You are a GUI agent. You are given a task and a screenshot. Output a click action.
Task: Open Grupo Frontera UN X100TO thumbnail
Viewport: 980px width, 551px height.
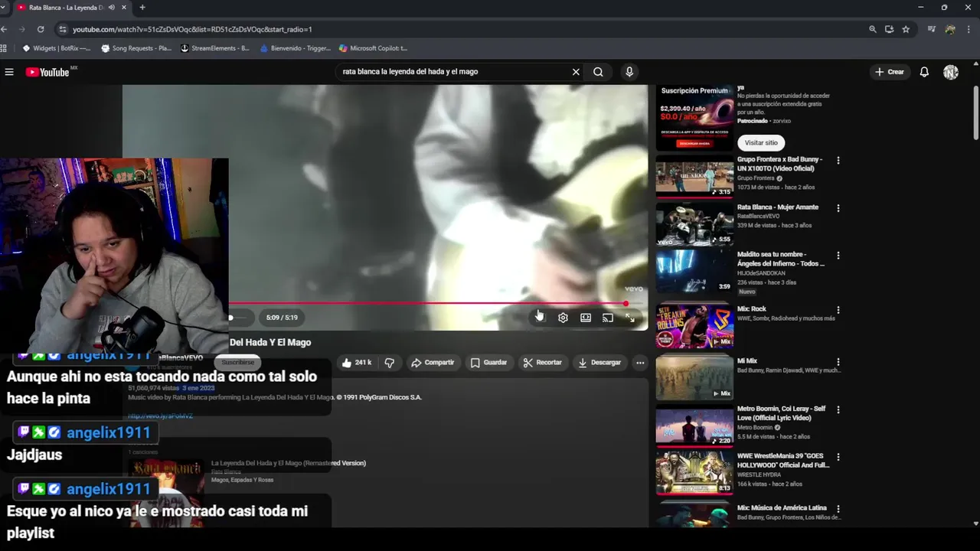(x=694, y=176)
